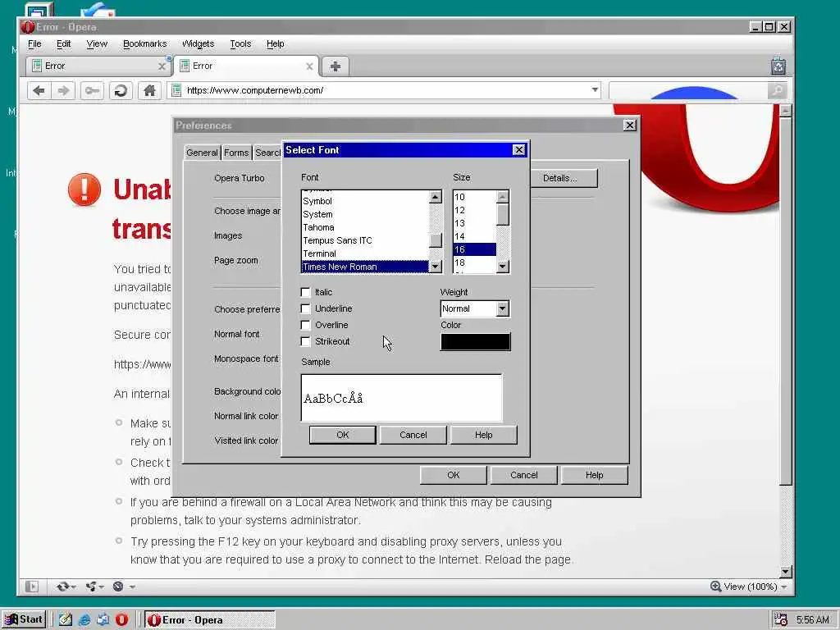Viewport: 840px width, 630px height.
Task: Click Cancel in the Preferences dialog
Action: coord(524,475)
